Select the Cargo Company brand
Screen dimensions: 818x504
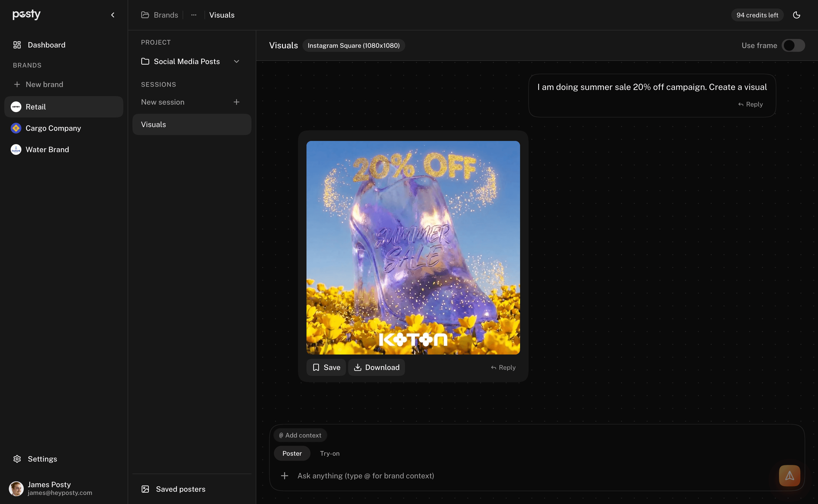64,128
